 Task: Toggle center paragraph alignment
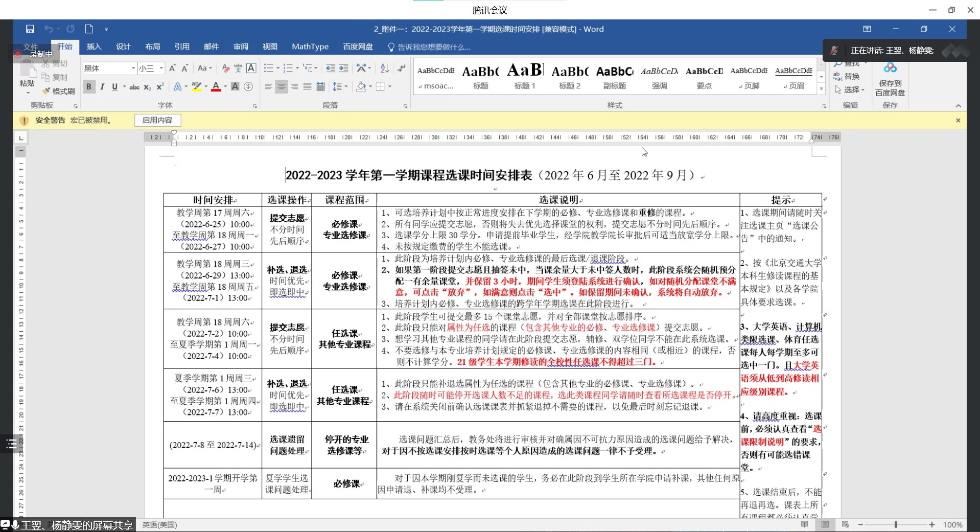tap(281, 87)
